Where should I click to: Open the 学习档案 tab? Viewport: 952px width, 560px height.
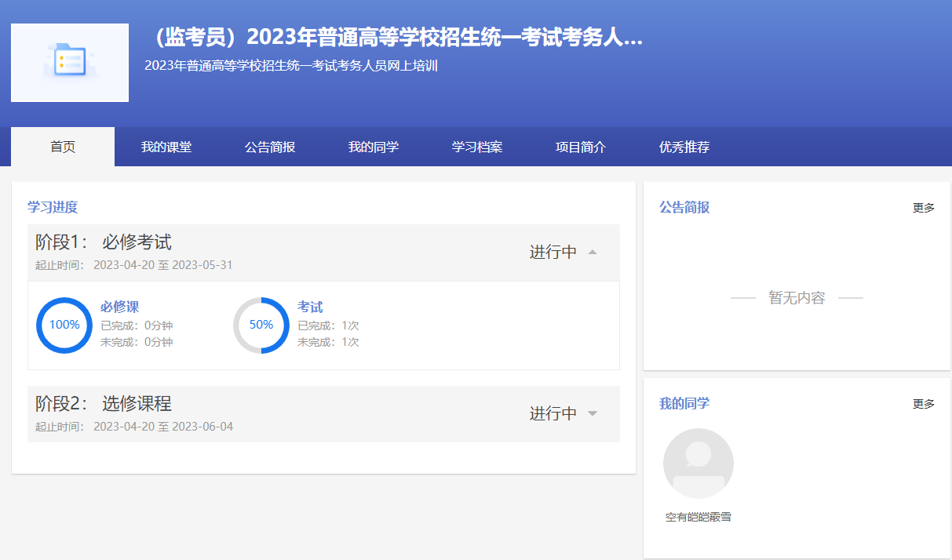point(477,147)
